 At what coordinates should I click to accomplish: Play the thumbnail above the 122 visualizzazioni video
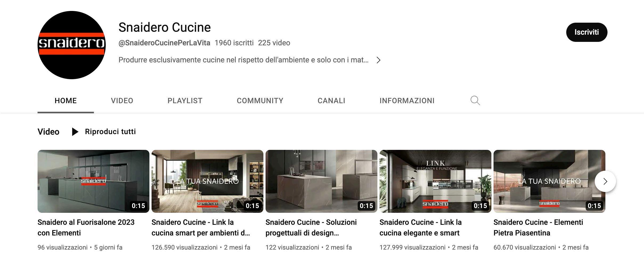pyautogui.click(x=321, y=181)
